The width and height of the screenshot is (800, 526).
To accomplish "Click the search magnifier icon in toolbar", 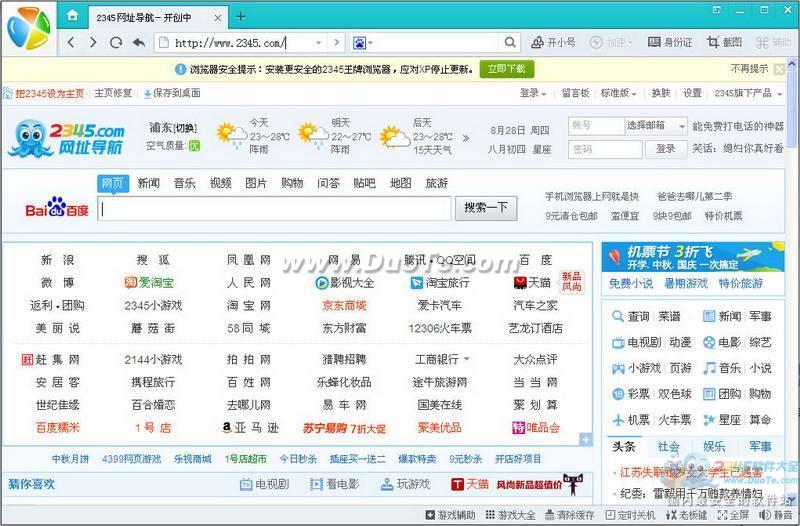I will click(510, 42).
